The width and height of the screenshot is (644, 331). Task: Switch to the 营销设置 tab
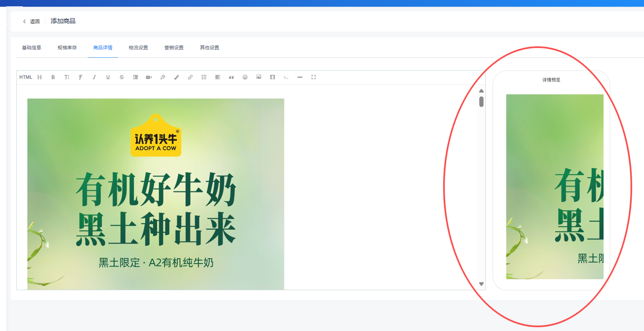pyautogui.click(x=174, y=48)
